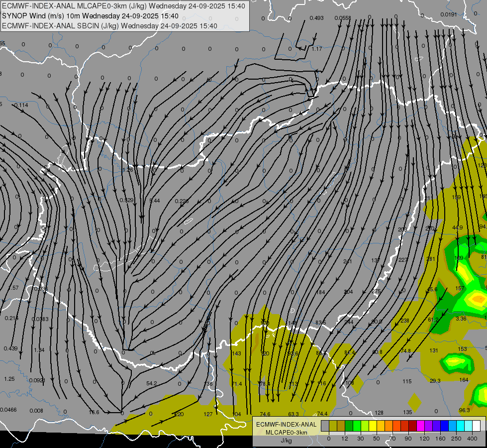Click the map value 5.44
This screenshot has height=448, width=487.
(x=155, y=201)
